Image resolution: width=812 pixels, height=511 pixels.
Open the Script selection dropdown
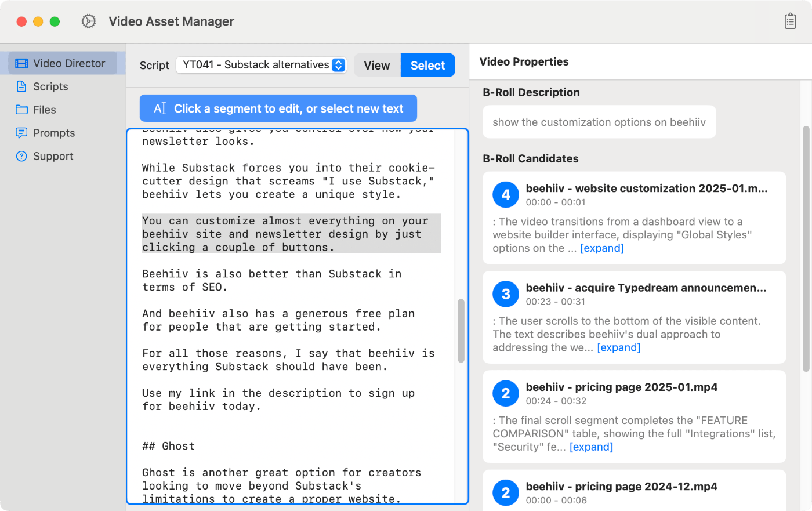[261, 65]
